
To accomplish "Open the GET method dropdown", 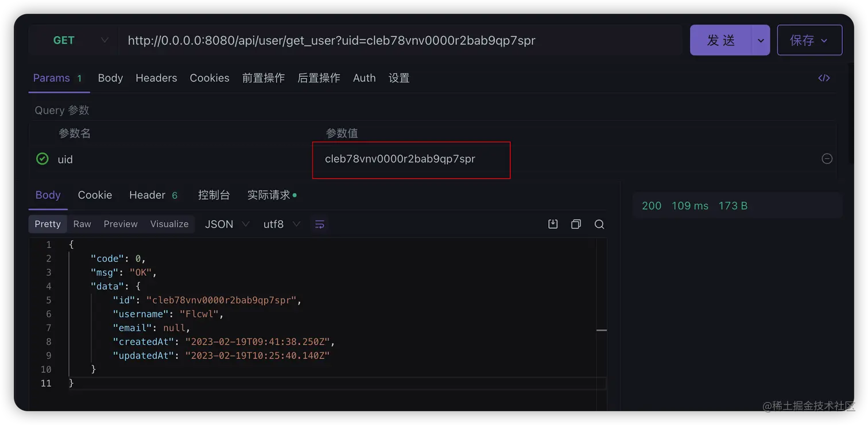I will tap(73, 40).
